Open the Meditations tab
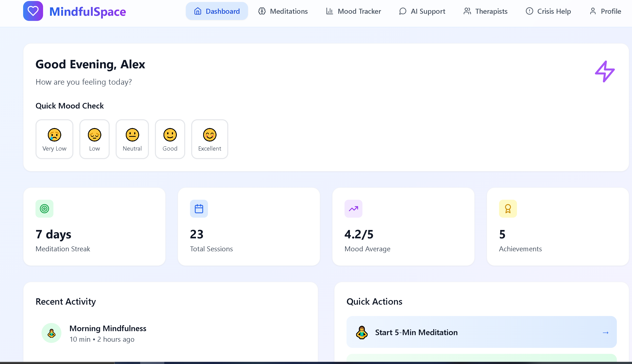 (283, 11)
